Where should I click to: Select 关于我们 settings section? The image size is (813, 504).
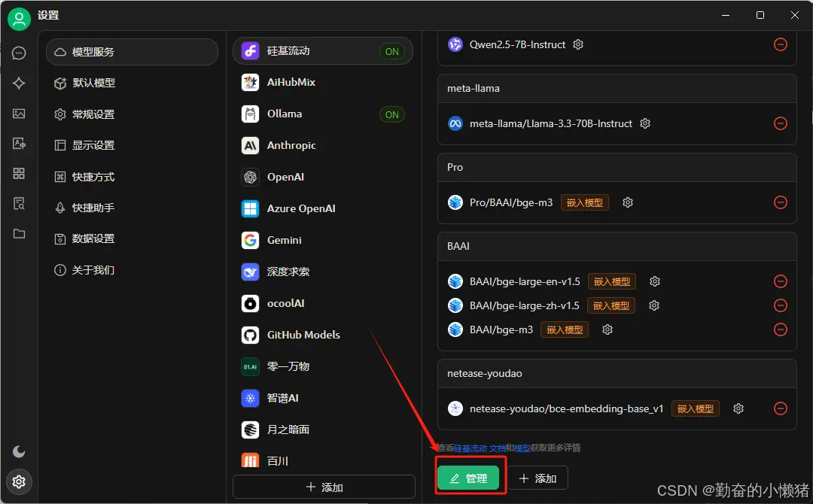(x=132, y=270)
